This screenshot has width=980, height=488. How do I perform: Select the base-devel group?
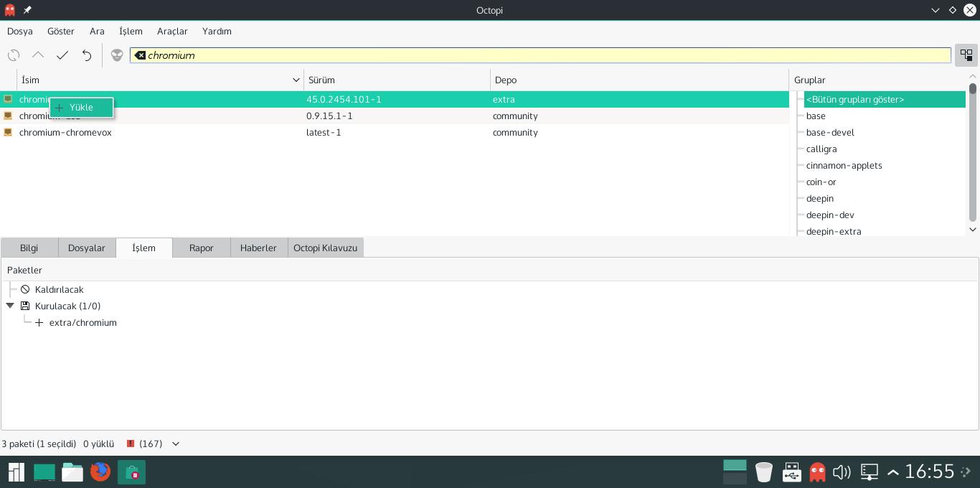click(830, 132)
